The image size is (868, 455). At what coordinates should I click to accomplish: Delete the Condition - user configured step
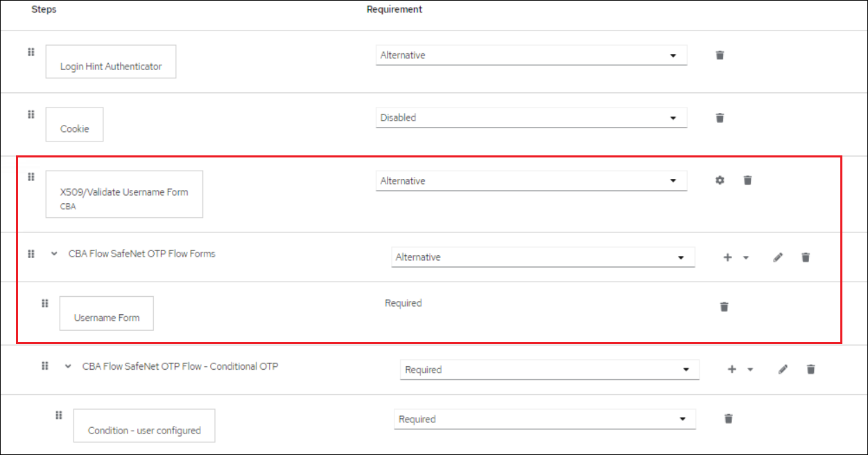click(x=728, y=419)
